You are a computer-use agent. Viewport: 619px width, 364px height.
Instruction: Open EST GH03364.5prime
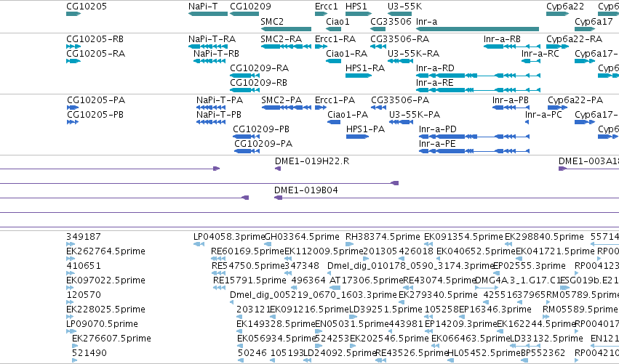(302, 237)
